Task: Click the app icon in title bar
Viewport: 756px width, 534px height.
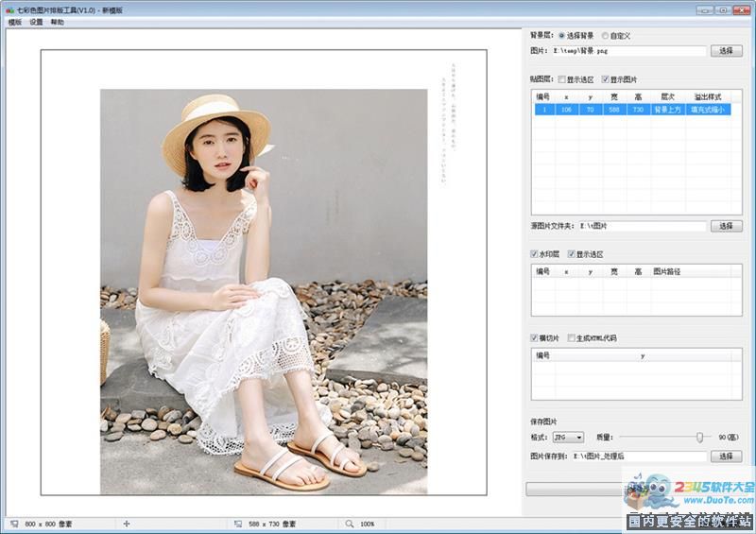Action: click(10, 9)
